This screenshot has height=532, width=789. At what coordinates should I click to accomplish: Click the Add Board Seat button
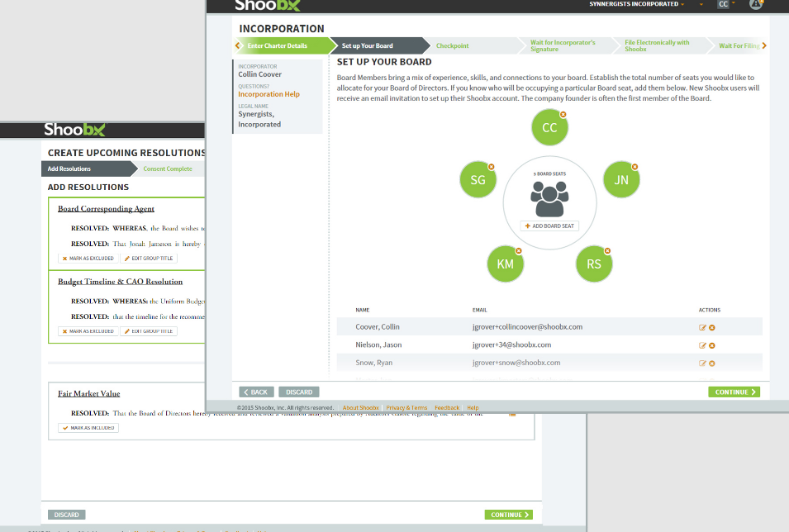pyautogui.click(x=550, y=226)
